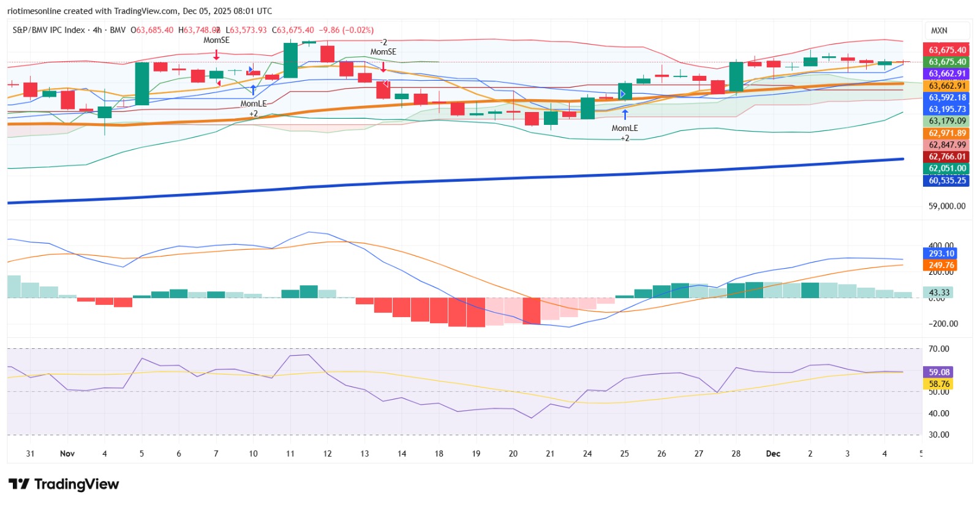Click the 59.08 RSI value label
Screen dimensions: 980x505
[939, 372]
